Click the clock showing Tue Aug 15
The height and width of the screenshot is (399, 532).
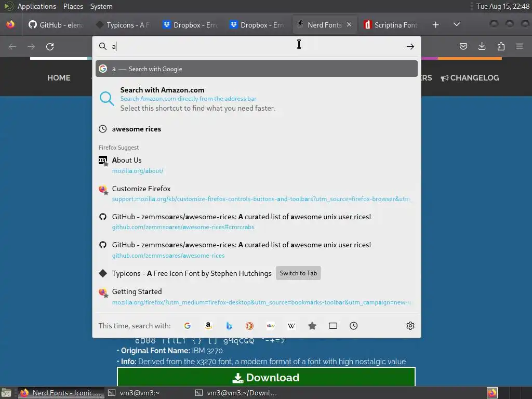point(502,6)
